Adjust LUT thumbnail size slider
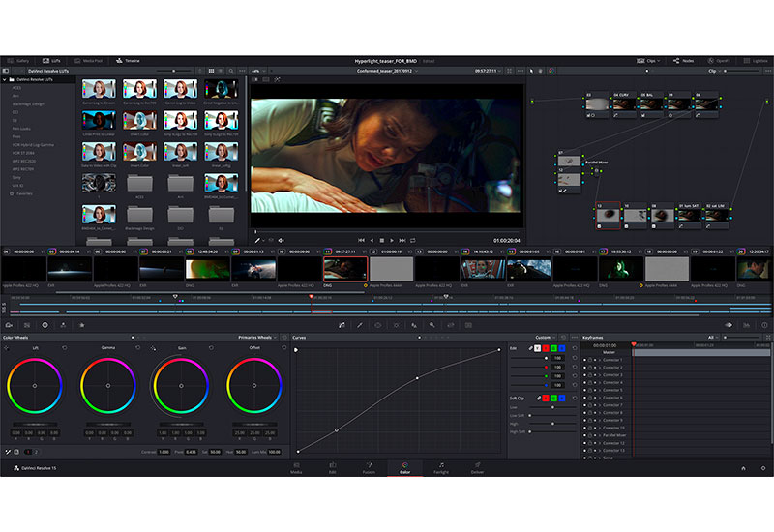This screenshot has width=774, height=532. click(173, 71)
